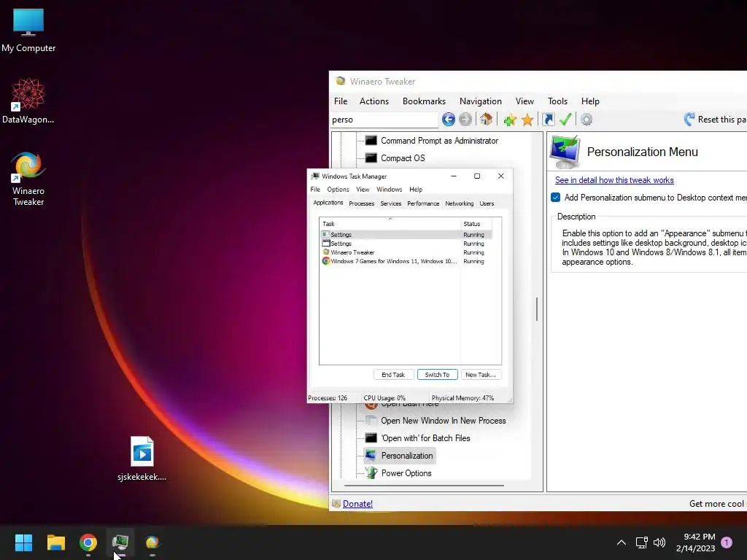
Task: Click Command Prompt as Administrator tree icon
Action: coord(371,141)
